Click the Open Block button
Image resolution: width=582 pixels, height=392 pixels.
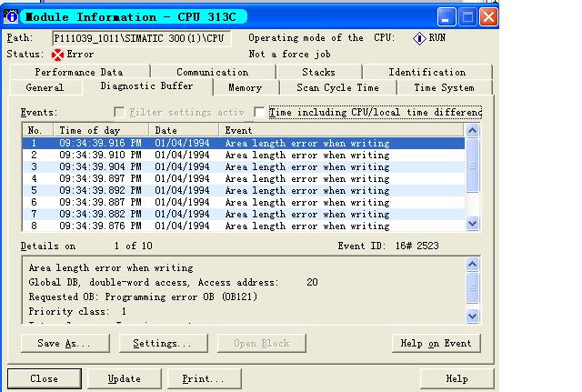[262, 344]
